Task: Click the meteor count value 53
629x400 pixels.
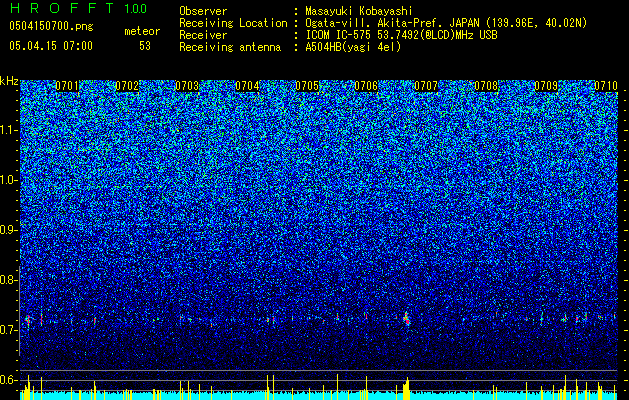Action: tap(145, 46)
